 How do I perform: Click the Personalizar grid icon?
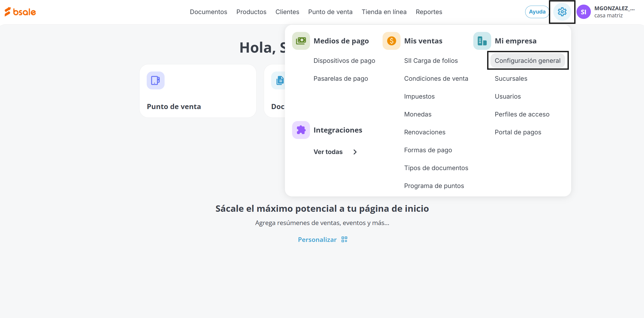pos(344,239)
